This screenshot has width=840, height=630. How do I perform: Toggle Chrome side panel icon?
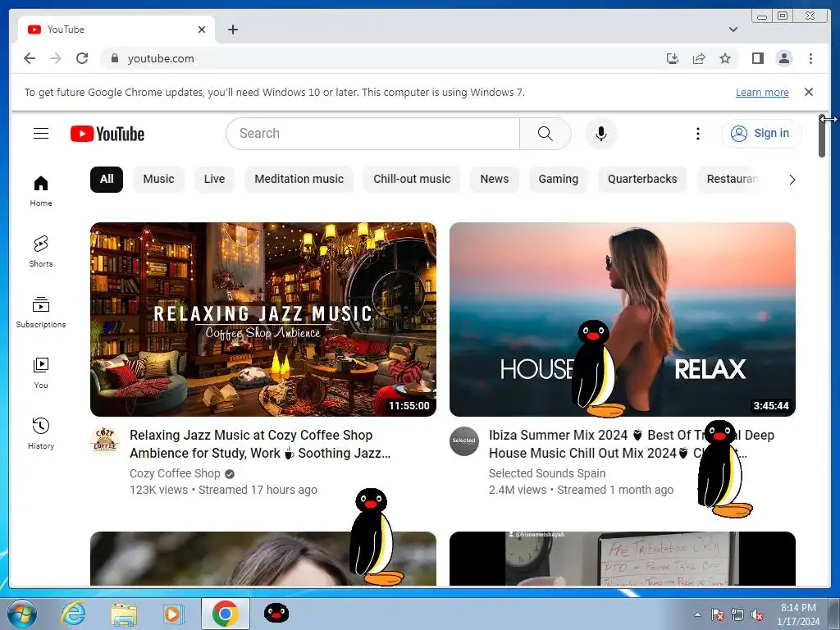coord(757,58)
